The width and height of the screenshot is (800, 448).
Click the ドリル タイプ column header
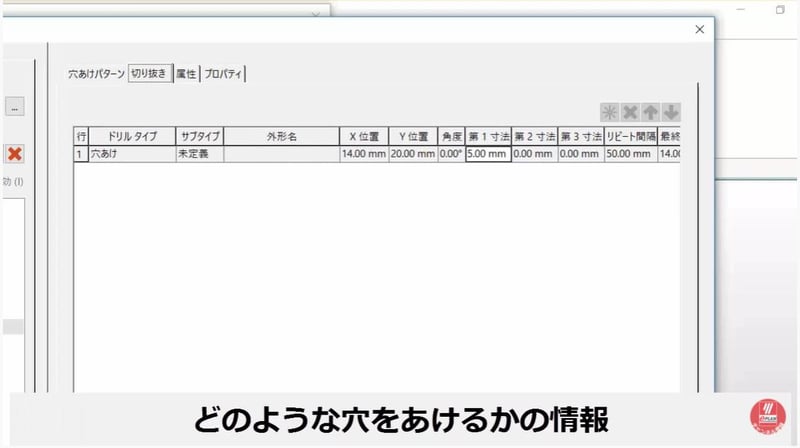(x=132, y=136)
